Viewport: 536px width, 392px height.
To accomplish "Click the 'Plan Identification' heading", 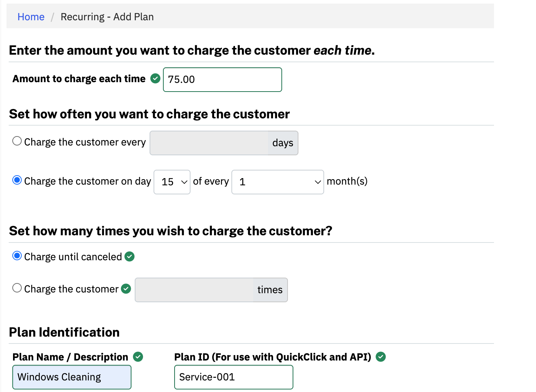I will point(64,332).
